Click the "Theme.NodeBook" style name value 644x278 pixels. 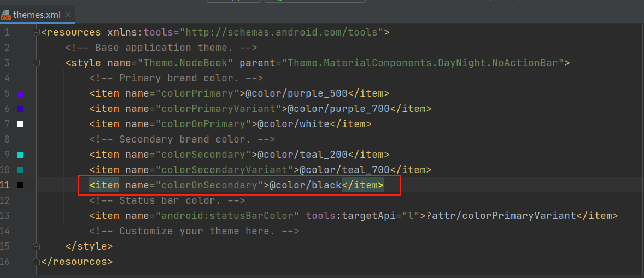click(x=186, y=63)
